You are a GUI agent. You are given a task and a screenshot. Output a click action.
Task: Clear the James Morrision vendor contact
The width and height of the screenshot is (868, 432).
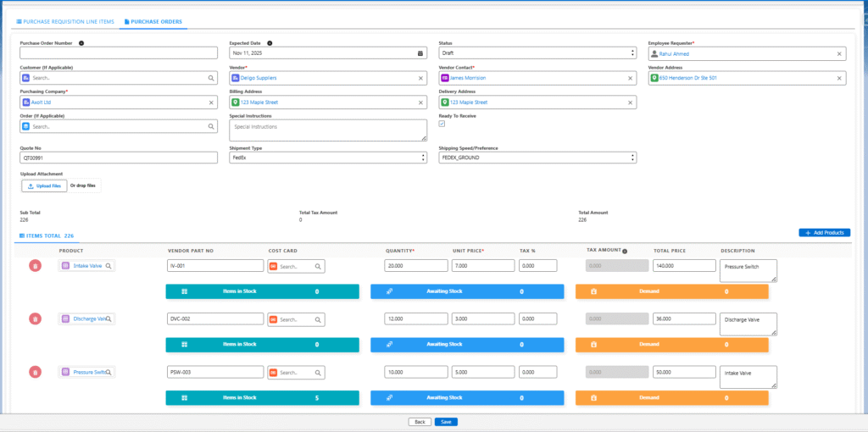point(630,78)
